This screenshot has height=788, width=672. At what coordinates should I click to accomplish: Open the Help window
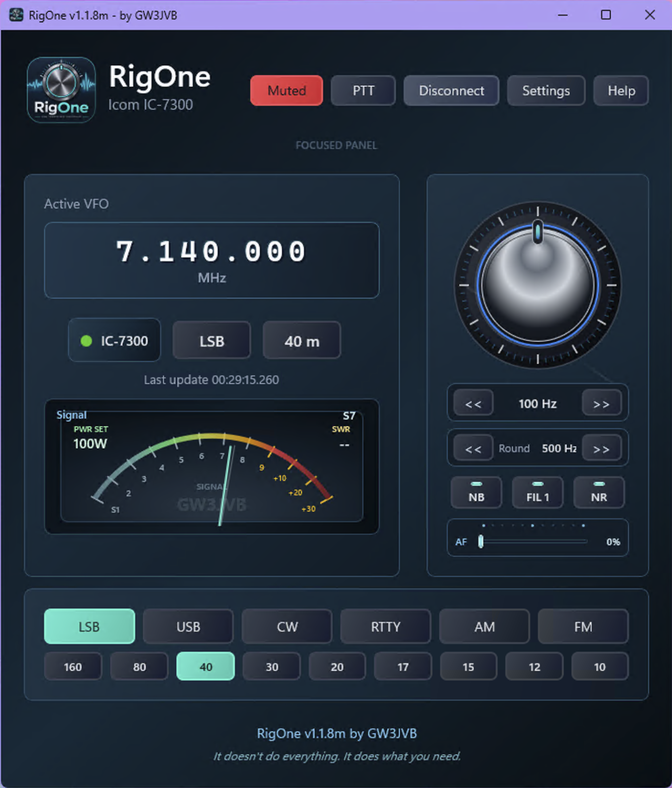[x=621, y=90]
